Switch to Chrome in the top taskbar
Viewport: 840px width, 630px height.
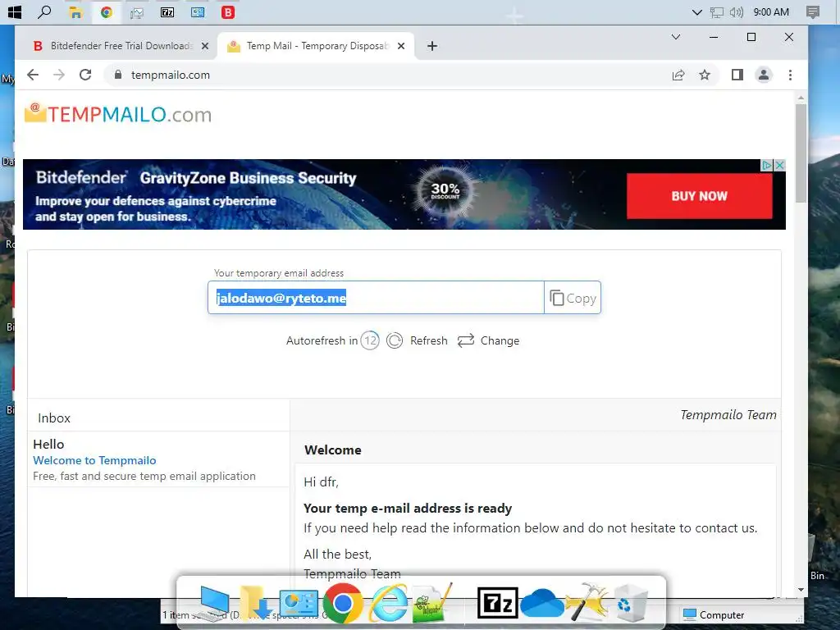point(107,11)
